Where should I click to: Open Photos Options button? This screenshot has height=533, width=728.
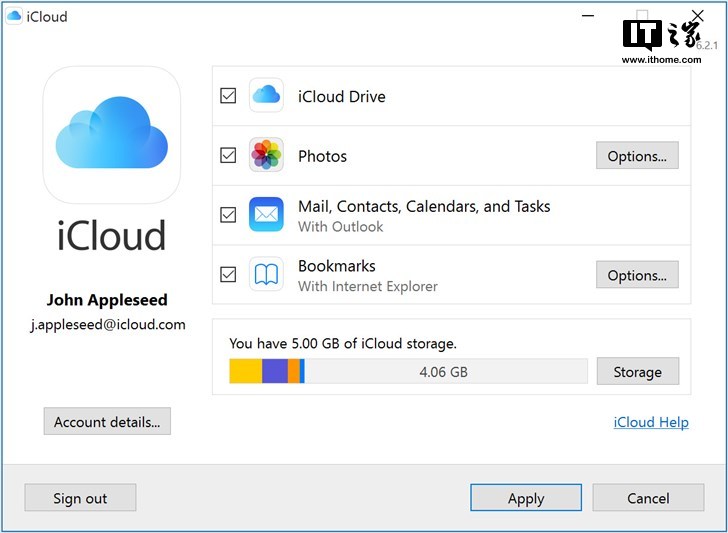637,156
